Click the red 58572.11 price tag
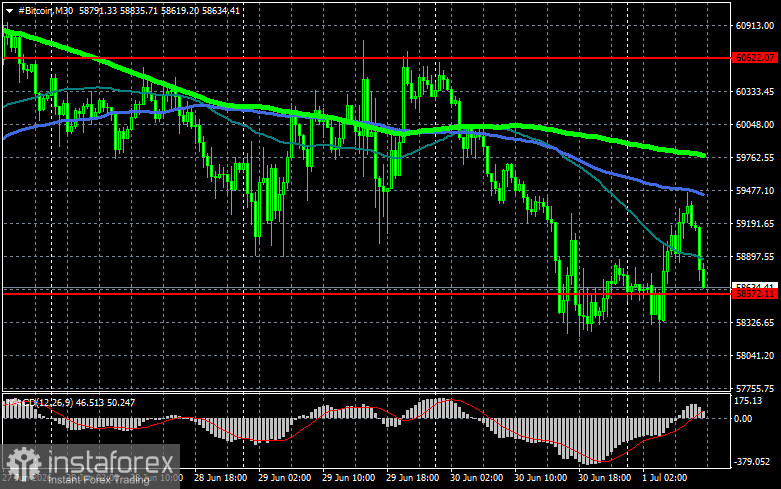Viewport: 781px width, 489px height. [755, 294]
